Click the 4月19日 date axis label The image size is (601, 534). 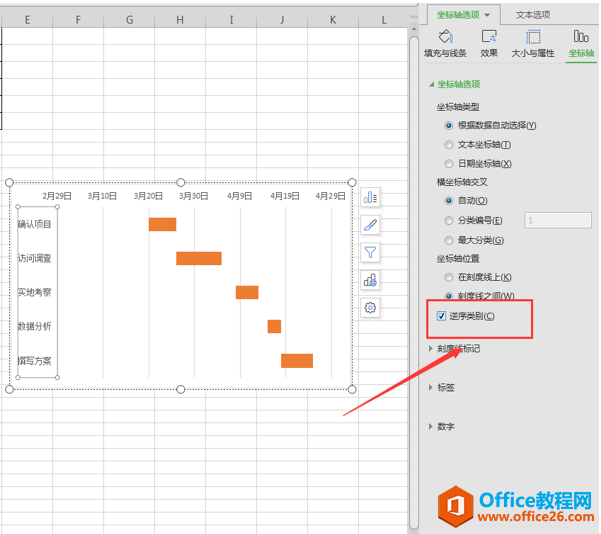[x=285, y=196]
